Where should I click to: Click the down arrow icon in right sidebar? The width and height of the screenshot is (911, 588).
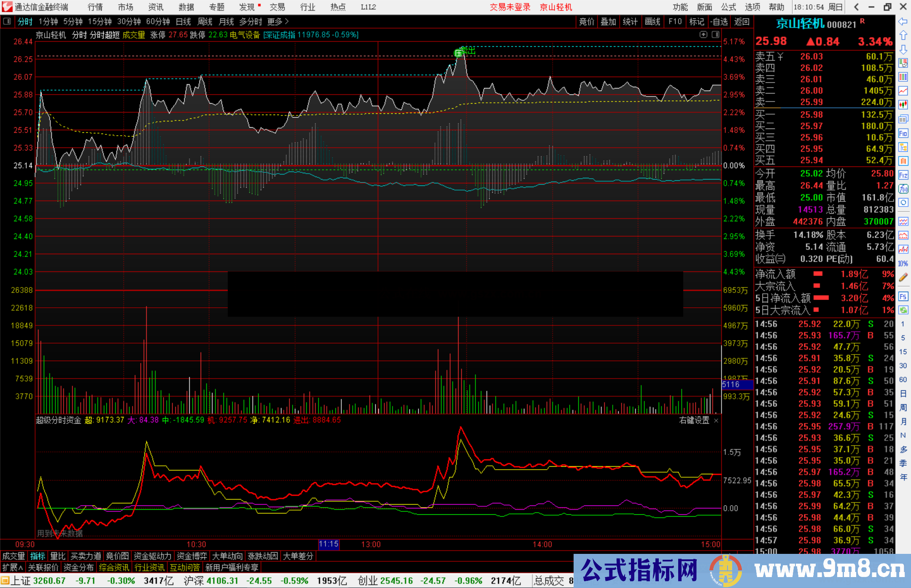click(x=903, y=49)
